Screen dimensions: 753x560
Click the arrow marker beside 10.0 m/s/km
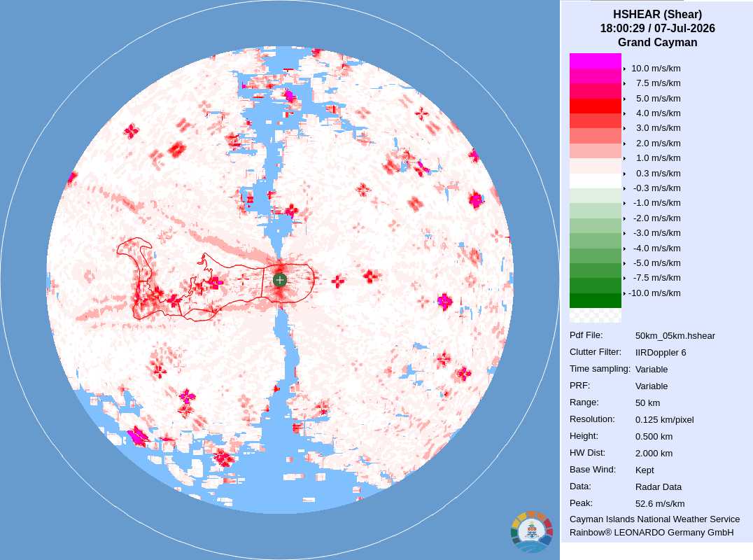tap(624, 69)
